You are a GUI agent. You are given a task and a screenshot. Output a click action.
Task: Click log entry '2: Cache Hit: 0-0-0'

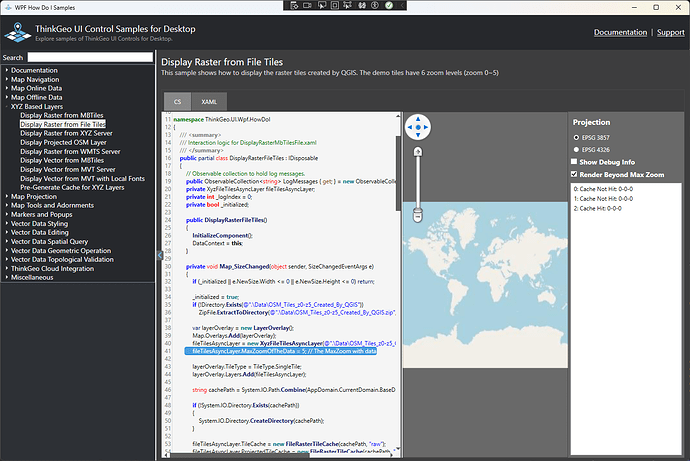pos(598,209)
